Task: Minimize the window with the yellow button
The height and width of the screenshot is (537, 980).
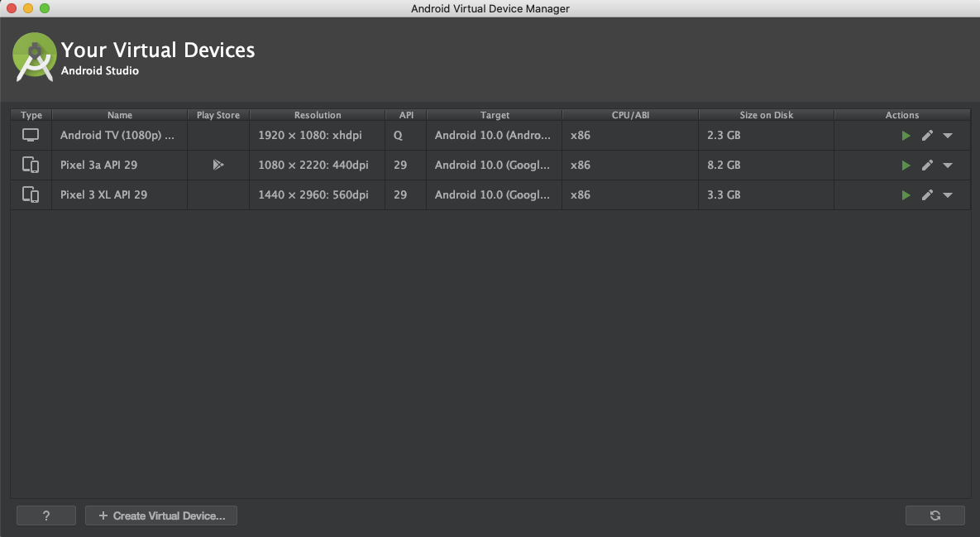Action: (28, 8)
